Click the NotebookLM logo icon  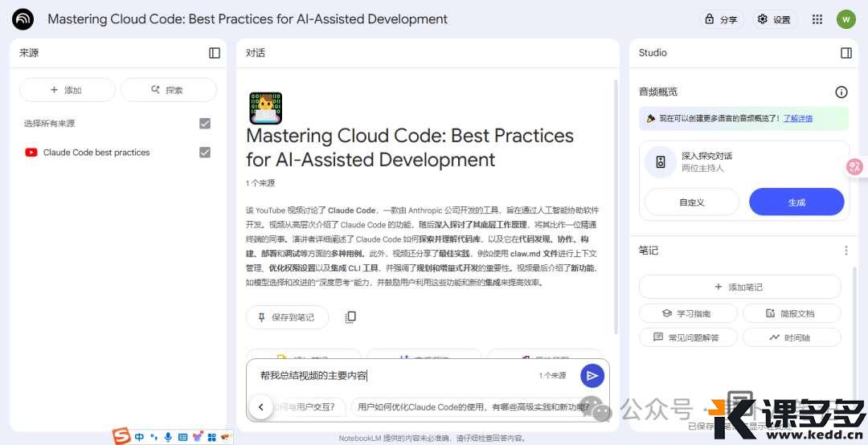(23, 19)
